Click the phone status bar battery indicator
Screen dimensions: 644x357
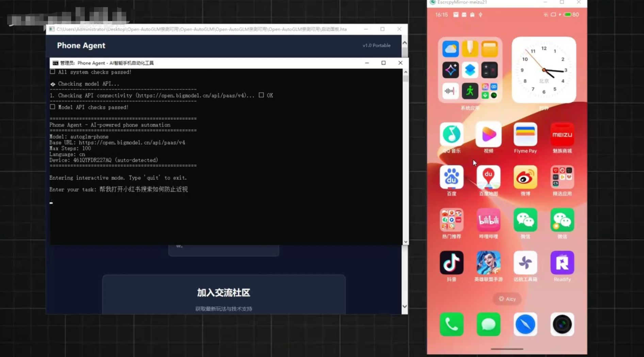click(571, 15)
